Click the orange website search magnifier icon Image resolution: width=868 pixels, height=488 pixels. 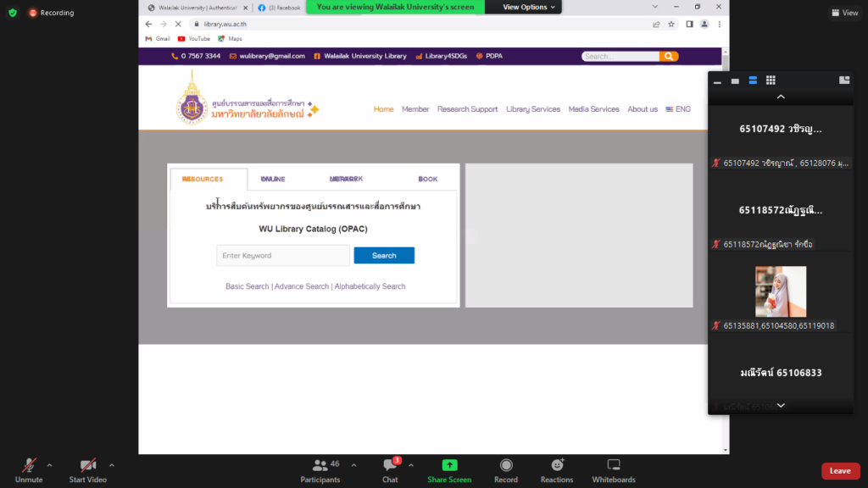(669, 57)
